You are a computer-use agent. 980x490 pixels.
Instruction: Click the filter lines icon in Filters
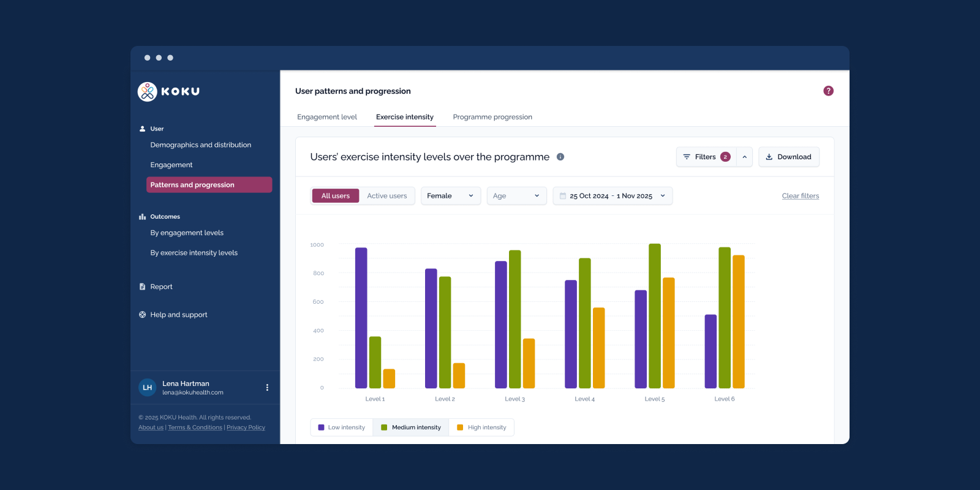click(x=687, y=157)
